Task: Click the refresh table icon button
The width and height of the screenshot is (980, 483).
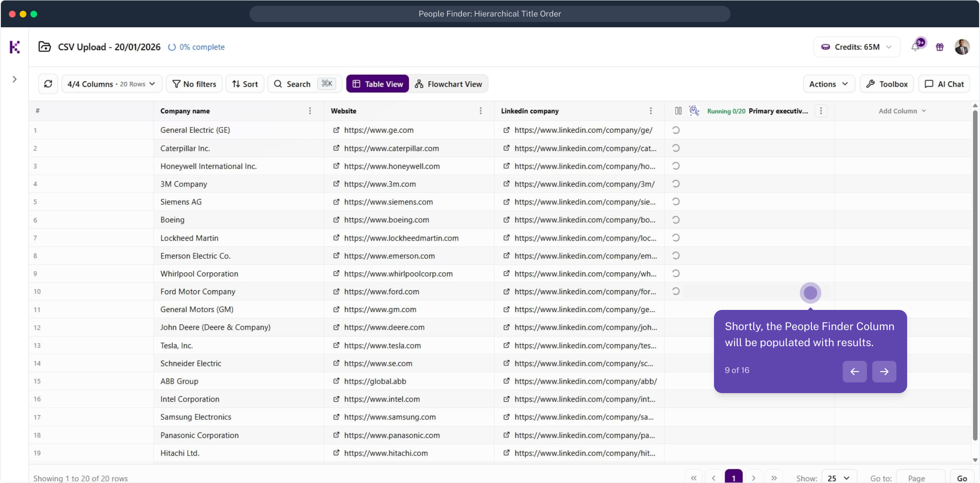Action: click(x=48, y=84)
